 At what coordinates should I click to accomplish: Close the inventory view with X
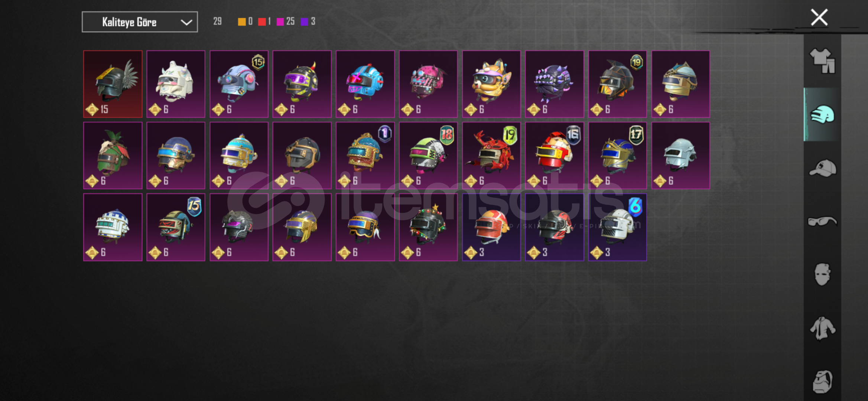tap(819, 17)
